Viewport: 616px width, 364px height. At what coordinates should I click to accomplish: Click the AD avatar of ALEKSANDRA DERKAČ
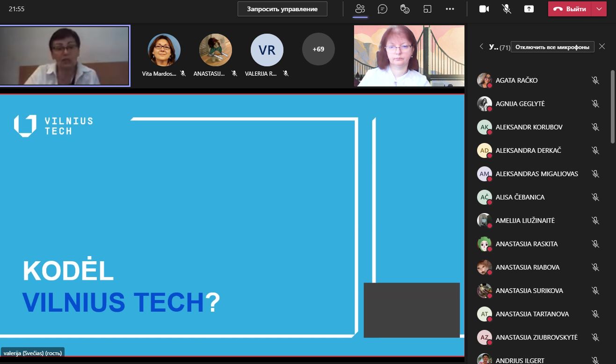click(x=485, y=150)
